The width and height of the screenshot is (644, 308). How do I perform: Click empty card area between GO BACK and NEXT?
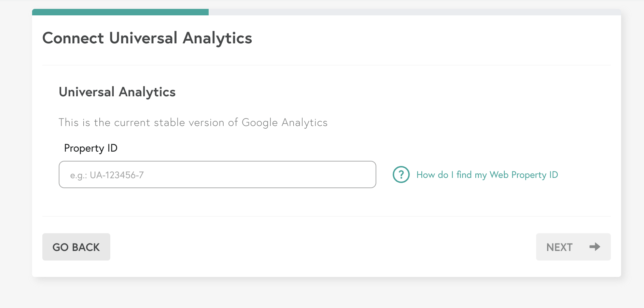pyautogui.click(x=323, y=247)
